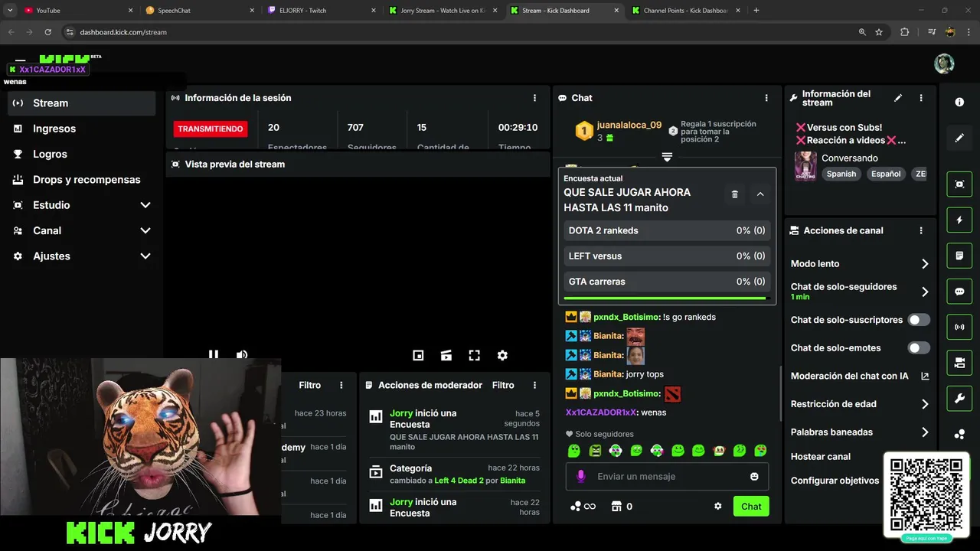980x551 pixels.
Task: Open Drops y recompensas in sidebar
Action: (81, 180)
